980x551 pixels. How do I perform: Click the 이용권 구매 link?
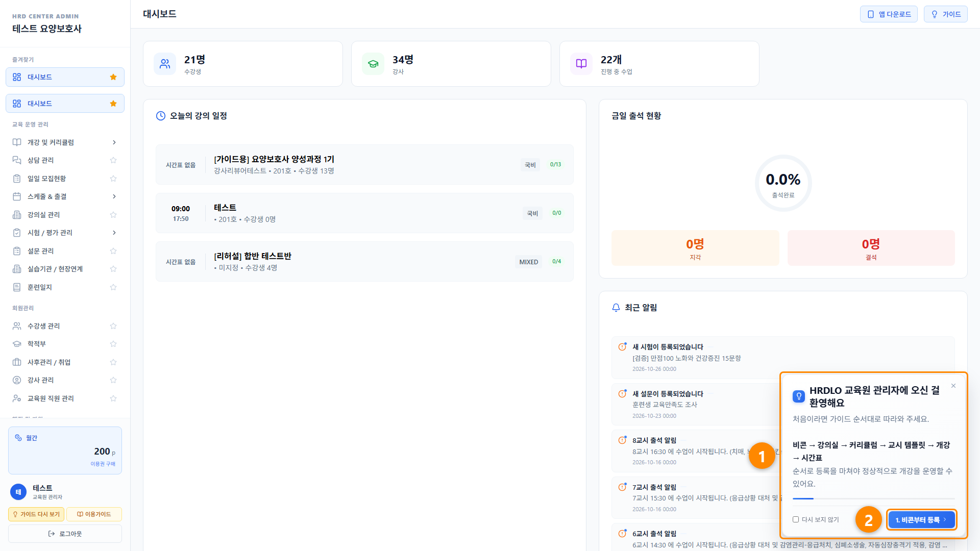pos(103,464)
